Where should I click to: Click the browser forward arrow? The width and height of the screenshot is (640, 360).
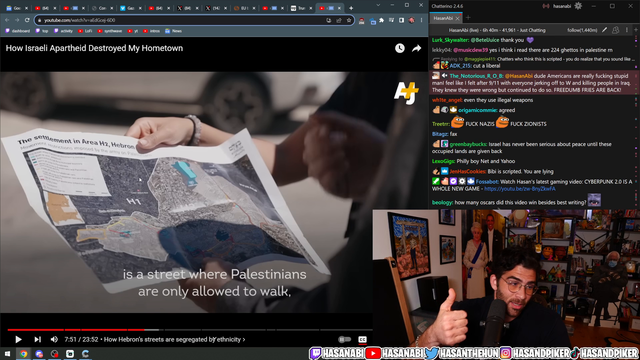pos(17,20)
